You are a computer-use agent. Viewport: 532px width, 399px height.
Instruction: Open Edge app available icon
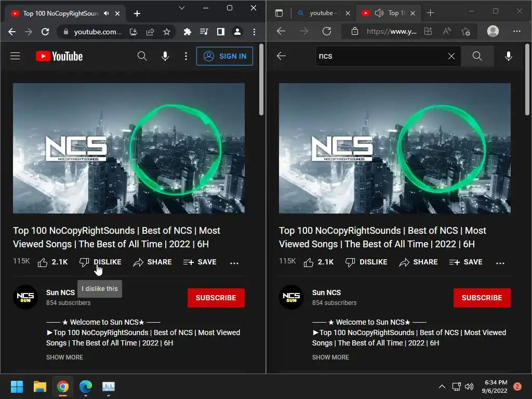428,31
